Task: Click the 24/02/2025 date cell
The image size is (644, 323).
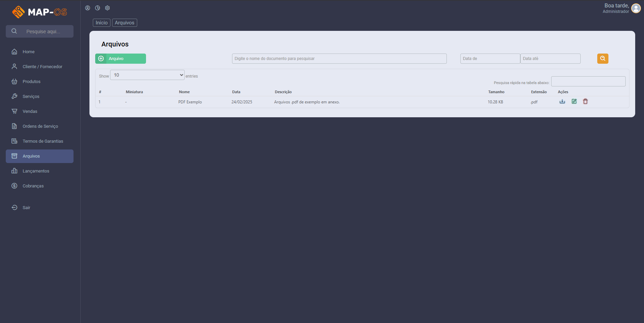Action: 242,102
